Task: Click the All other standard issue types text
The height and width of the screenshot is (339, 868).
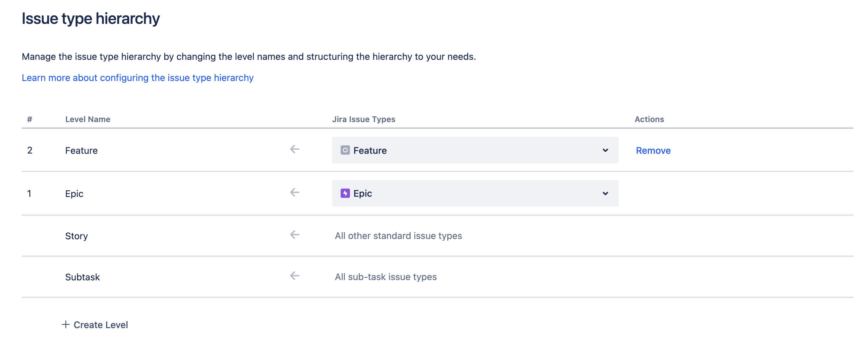Action: [x=398, y=236]
